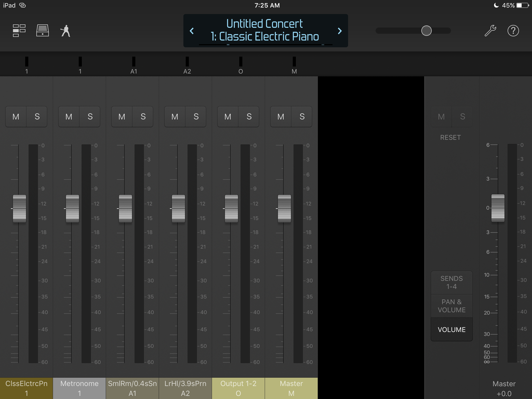Mute the ClssElctrcPn channel
532x399 pixels.
(16, 117)
